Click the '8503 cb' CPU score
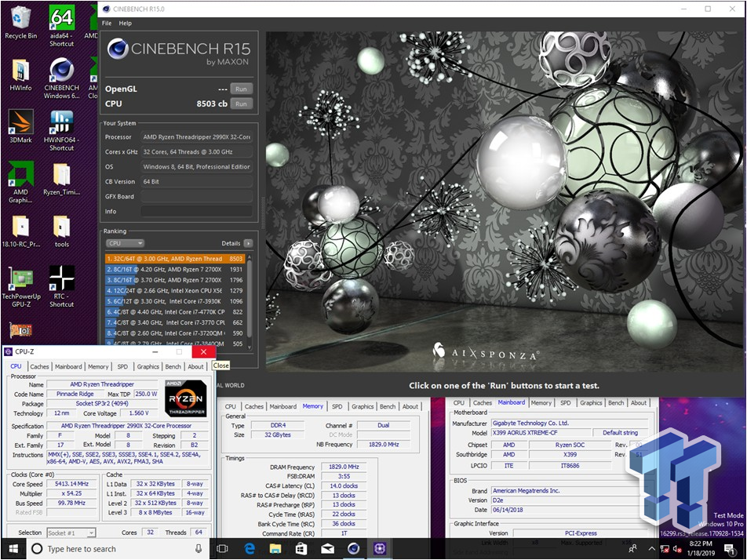Viewport: 747px width, 560px height. coord(212,104)
